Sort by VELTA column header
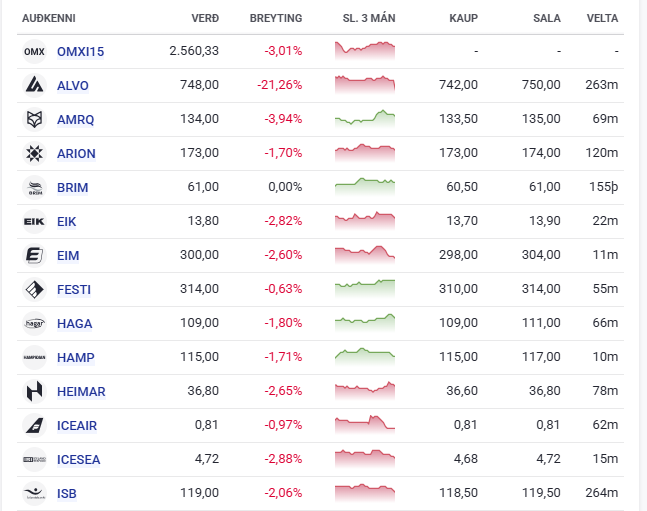Viewport: 647px width, 511px height. coord(602,18)
